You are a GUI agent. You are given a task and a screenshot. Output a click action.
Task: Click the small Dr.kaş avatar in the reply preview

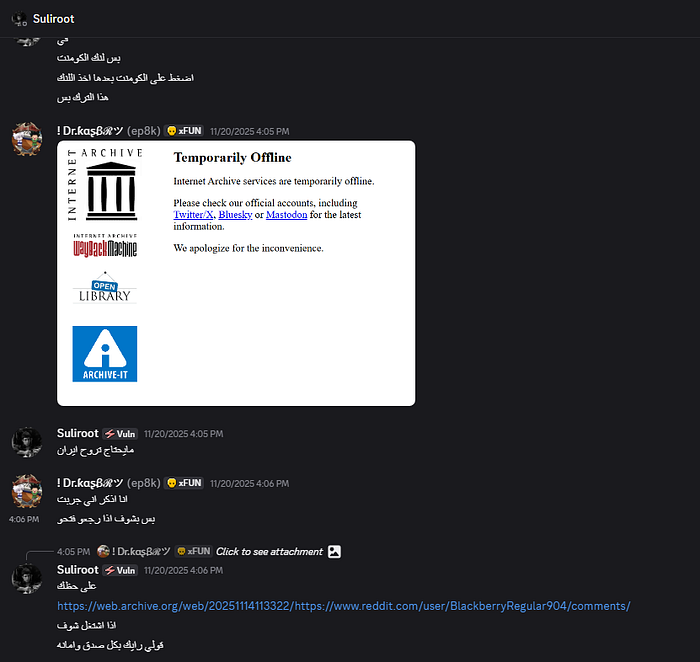(x=103, y=552)
